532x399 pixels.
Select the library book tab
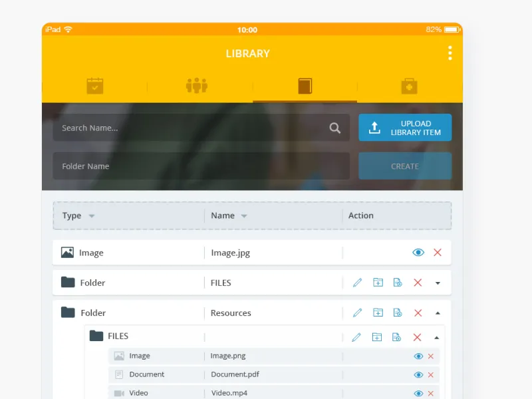tap(305, 86)
